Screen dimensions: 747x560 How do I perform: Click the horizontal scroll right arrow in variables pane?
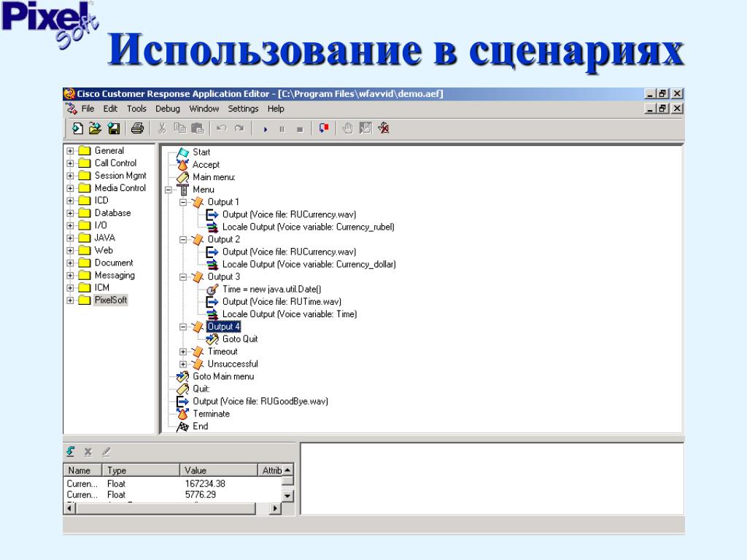(275, 508)
